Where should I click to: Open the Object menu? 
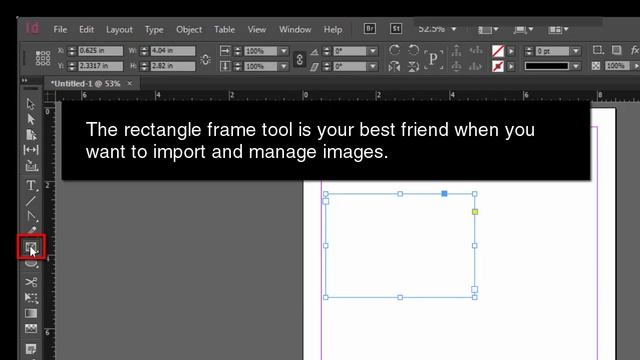[189, 30]
